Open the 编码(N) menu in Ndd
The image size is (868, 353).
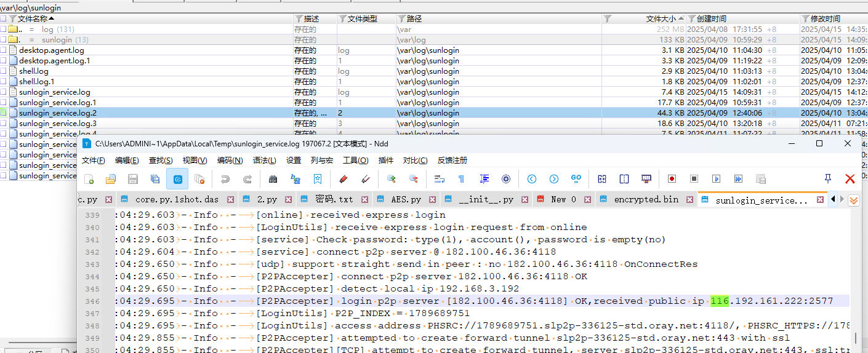(x=230, y=161)
